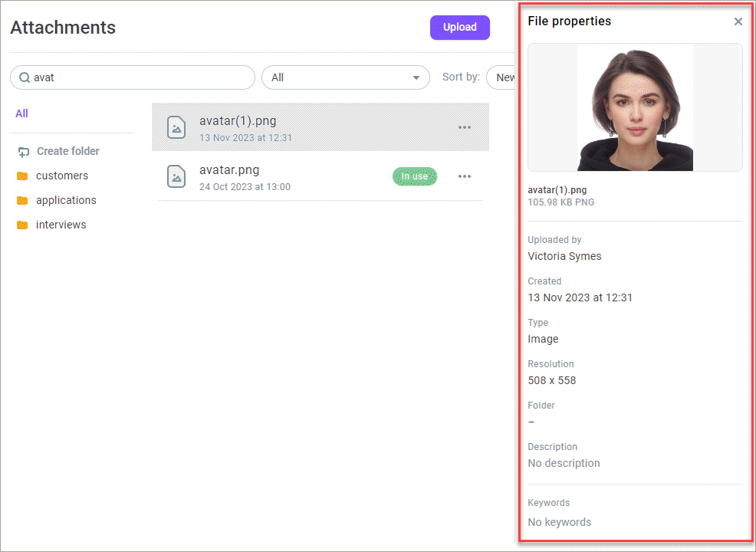
Task: Click the Upload button
Action: pyautogui.click(x=459, y=28)
